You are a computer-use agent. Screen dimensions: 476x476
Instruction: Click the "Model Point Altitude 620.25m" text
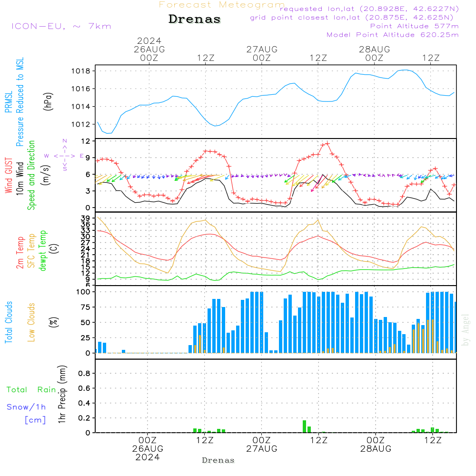point(392,35)
